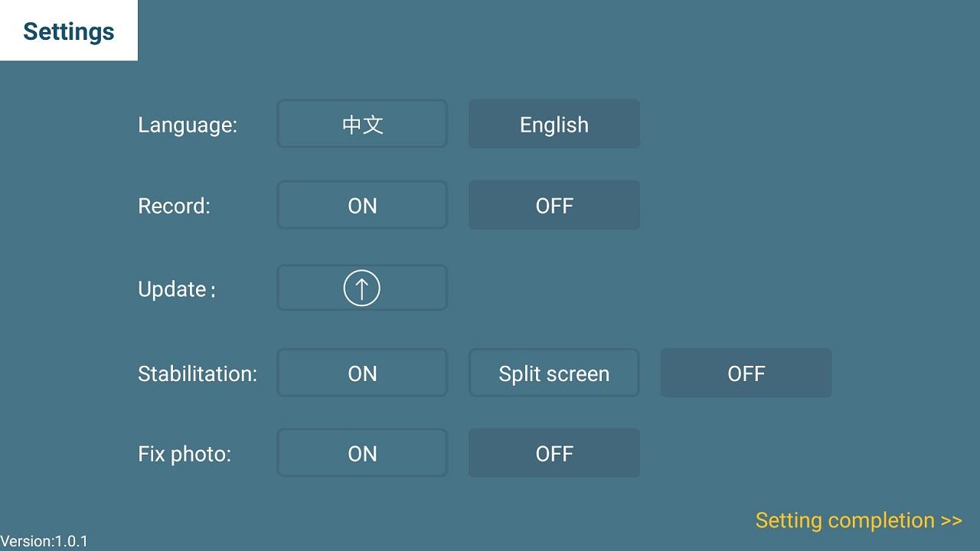This screenshot has height=551, width=980.
Task: Turn Record OFF
Action: click(x=554, y=205)
